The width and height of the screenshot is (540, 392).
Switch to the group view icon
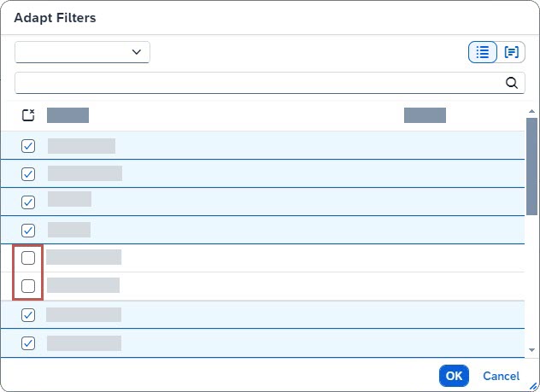(512, 52)
